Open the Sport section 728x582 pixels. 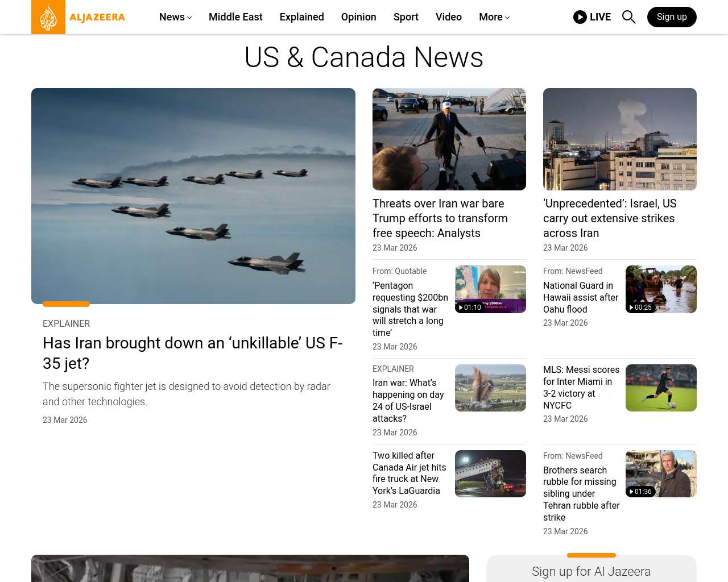pyautogui.click(x=406, y=17)
